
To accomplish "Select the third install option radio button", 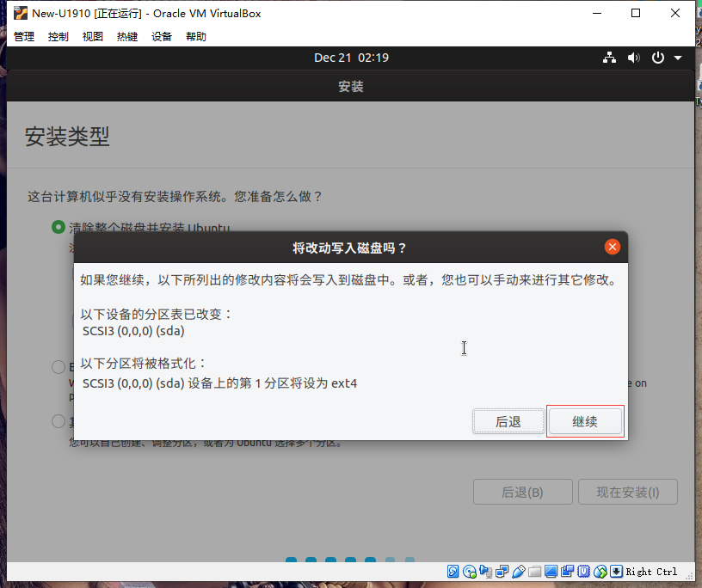I will pos(58,421).
